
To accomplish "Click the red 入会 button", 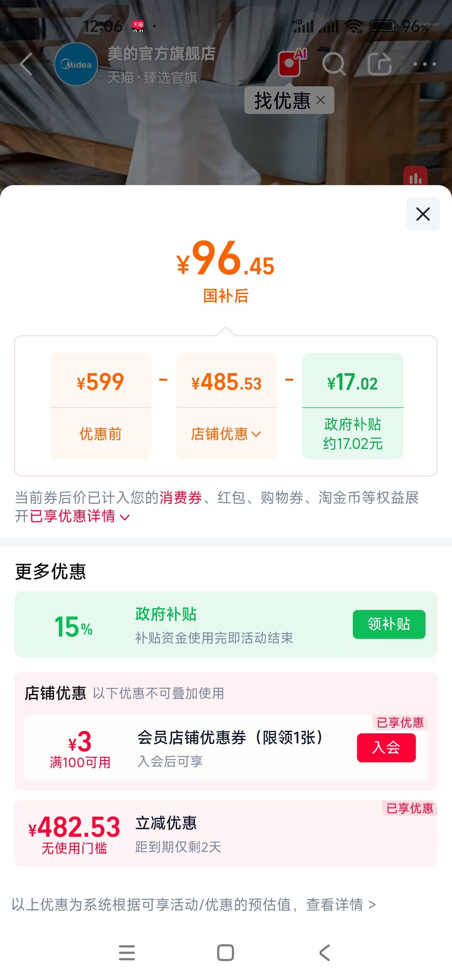I will pos(386,748).
